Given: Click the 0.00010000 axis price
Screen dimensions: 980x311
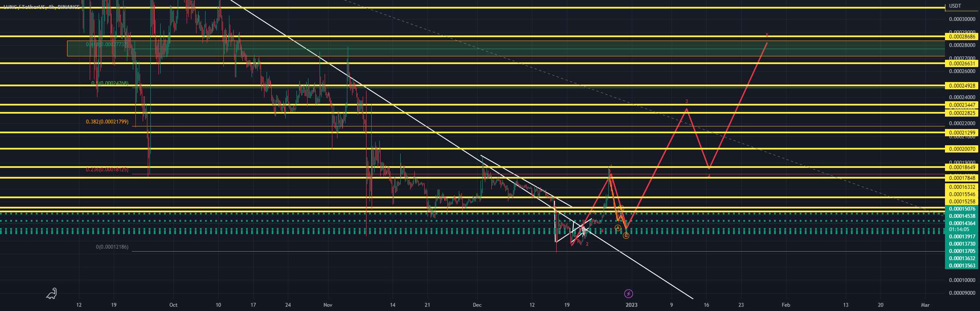Looking at the screenshot, I should (961, 280).
